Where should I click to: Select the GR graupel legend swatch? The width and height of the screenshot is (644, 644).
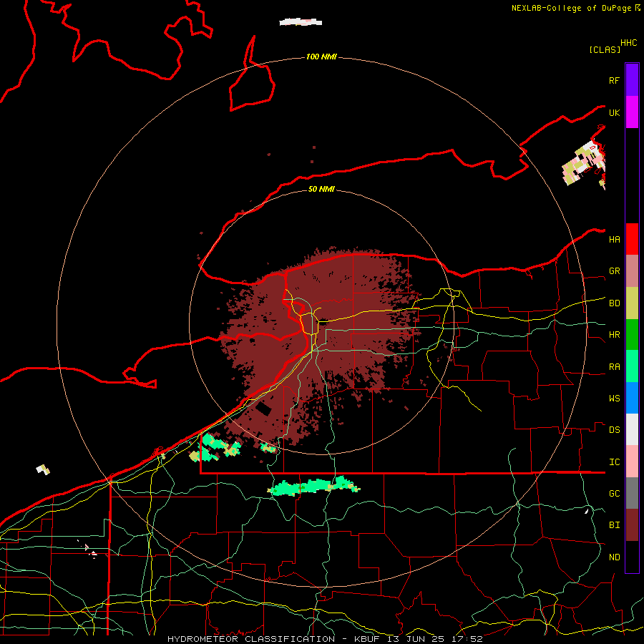coord(632,270)
